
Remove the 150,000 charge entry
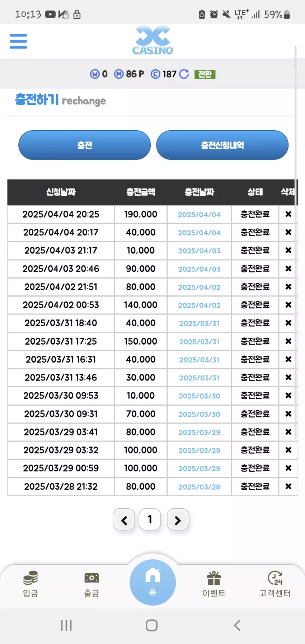(x=288, y=341)
